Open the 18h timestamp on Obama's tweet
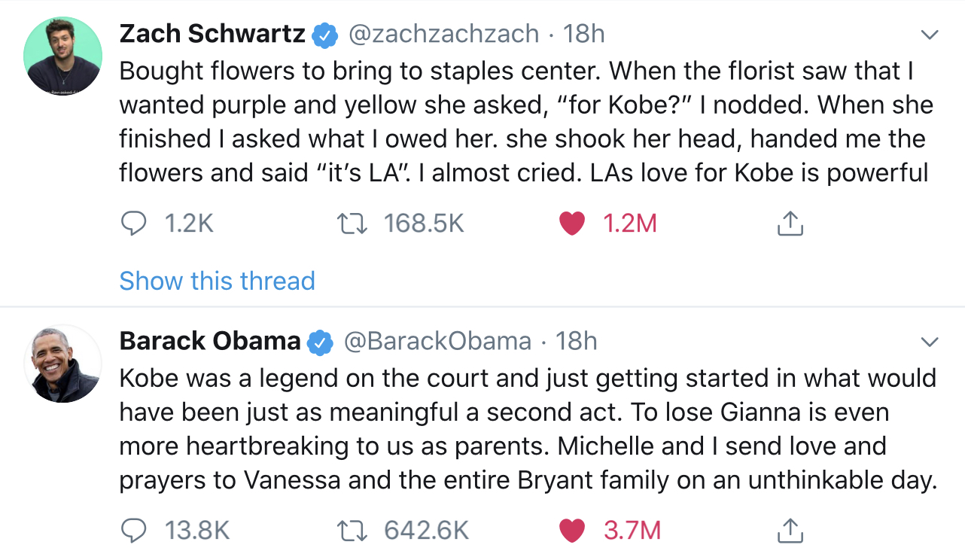 pos(577,341)
